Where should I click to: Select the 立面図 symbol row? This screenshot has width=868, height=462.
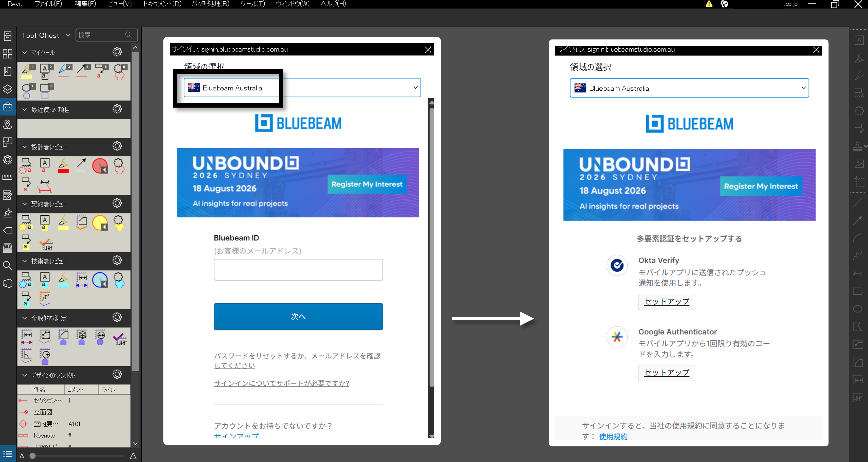coord(74,412)
